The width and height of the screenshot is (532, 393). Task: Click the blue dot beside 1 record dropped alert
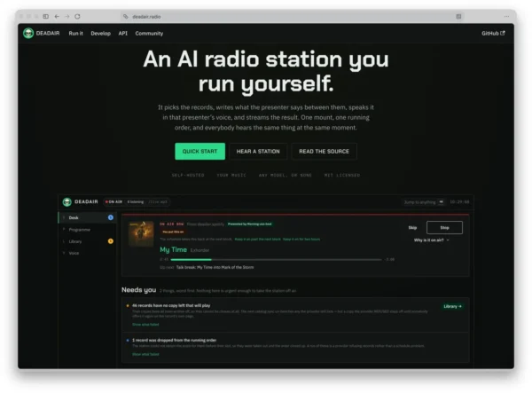pyautogui.click(x=128, y=340)
